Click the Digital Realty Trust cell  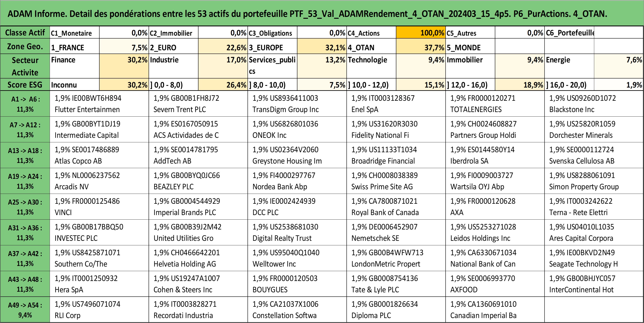coord(297,233)
